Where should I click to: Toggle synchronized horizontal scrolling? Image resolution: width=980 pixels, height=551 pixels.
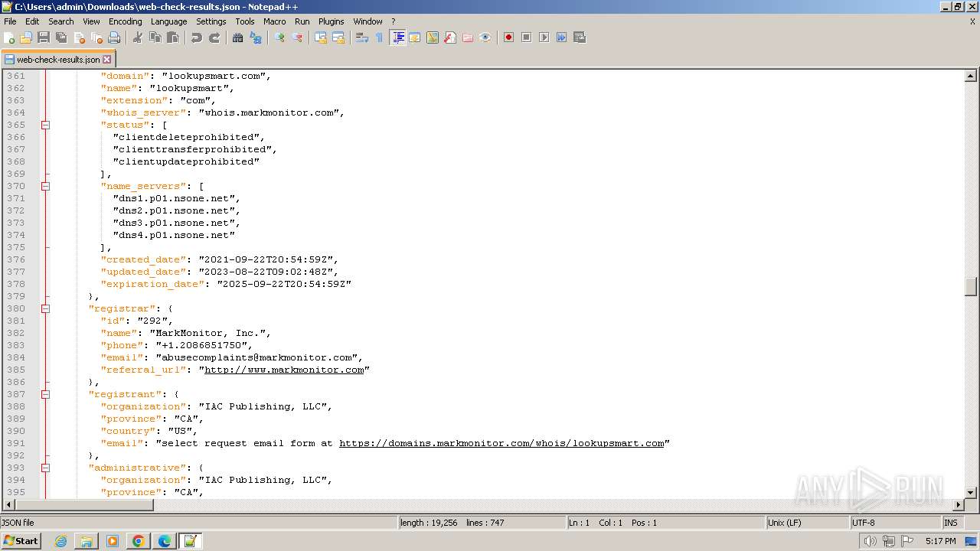click(x=338, y=37)
